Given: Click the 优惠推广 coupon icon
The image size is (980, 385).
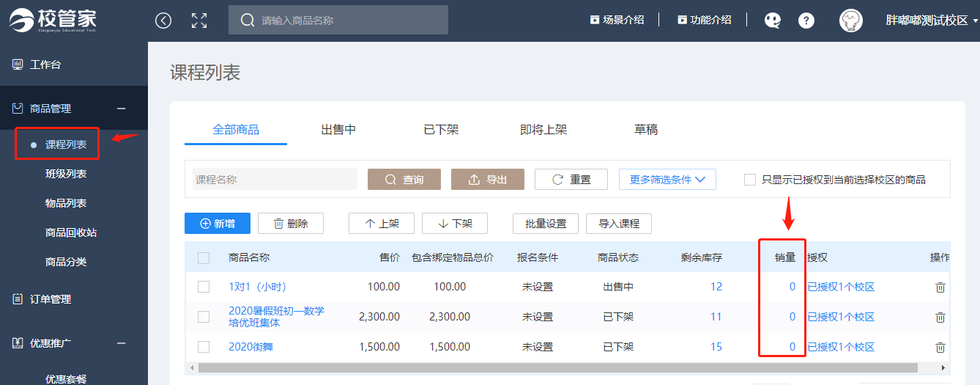Looking at the screenshot, I should coord(18,342).
